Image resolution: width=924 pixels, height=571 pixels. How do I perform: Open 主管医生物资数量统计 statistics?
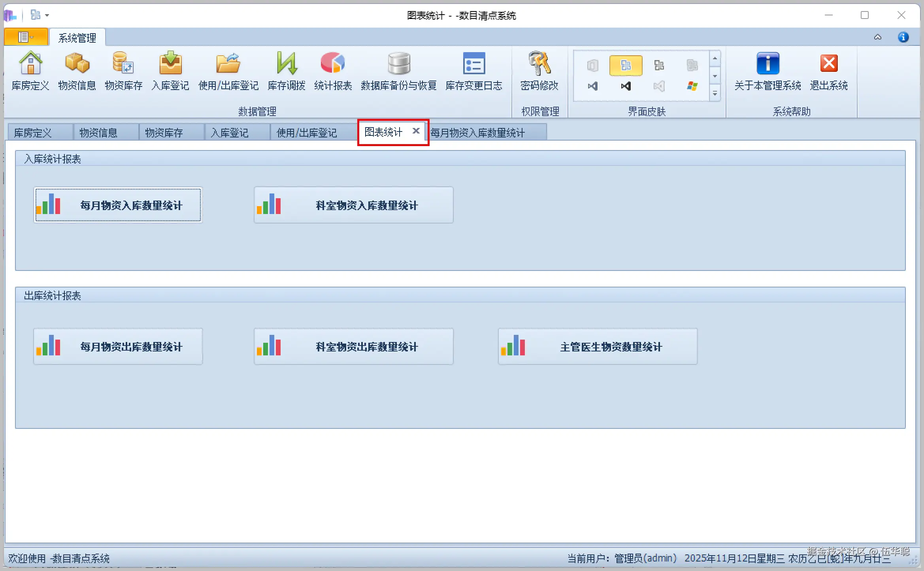598,346
